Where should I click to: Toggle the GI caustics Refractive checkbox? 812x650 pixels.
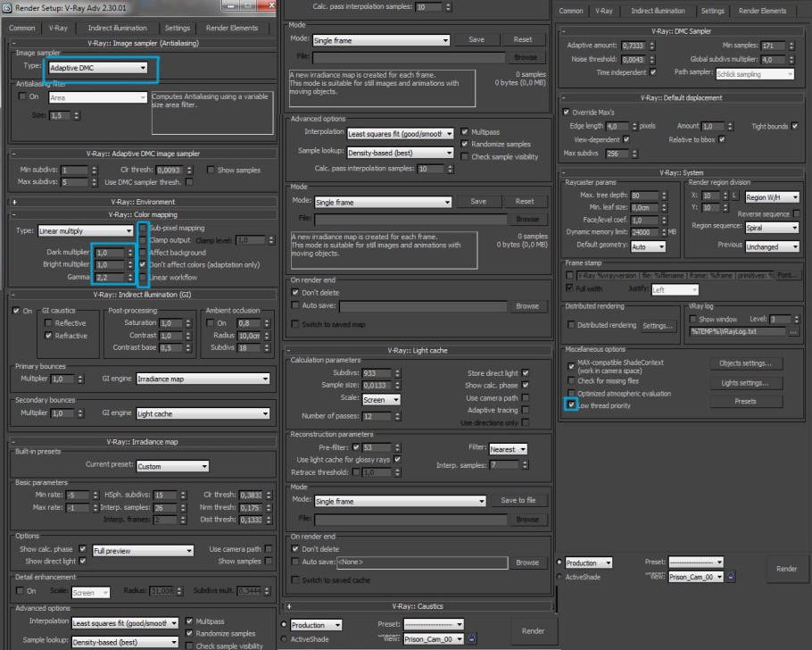(x=48, y=336)
